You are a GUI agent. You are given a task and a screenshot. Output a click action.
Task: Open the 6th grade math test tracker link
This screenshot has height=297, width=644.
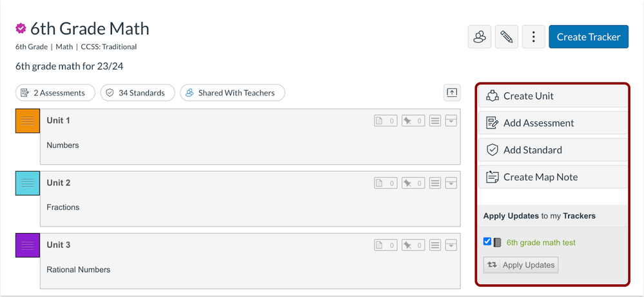pos(540,243)
